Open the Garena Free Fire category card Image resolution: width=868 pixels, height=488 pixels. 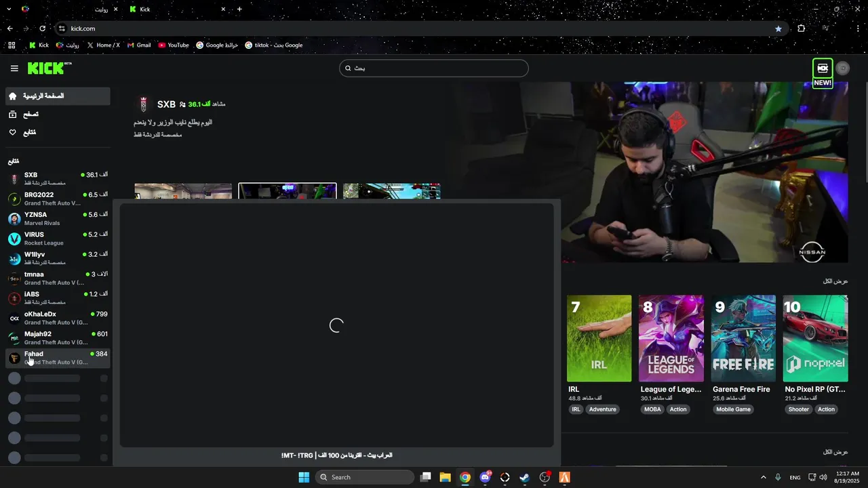pyautogui.click(x=743, y=338)
